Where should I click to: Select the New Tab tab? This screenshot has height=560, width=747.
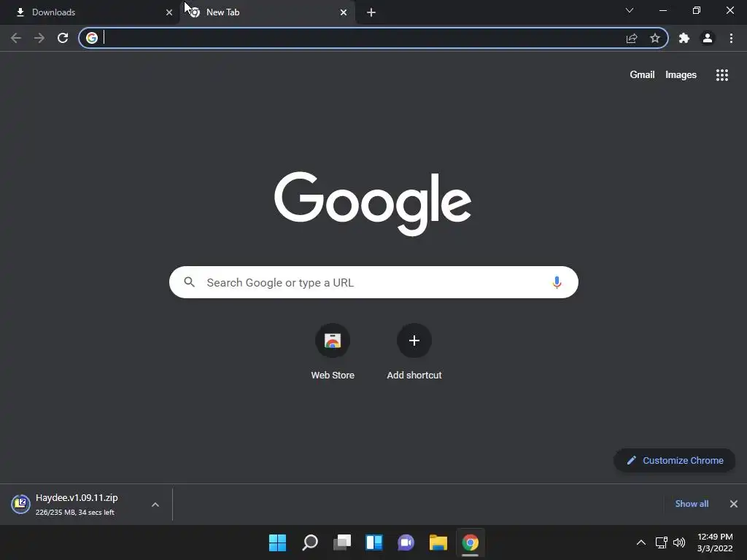[267, 12]
